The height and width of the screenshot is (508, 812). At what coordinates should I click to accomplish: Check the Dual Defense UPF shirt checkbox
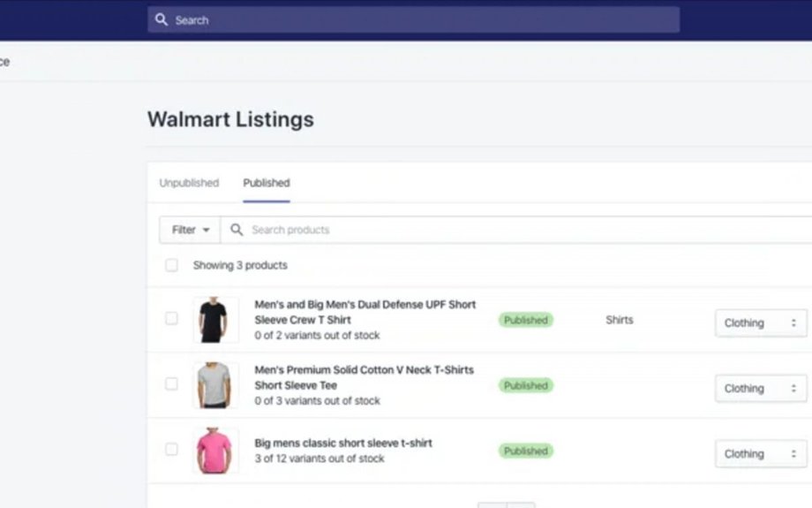click(x=171, y=318)
